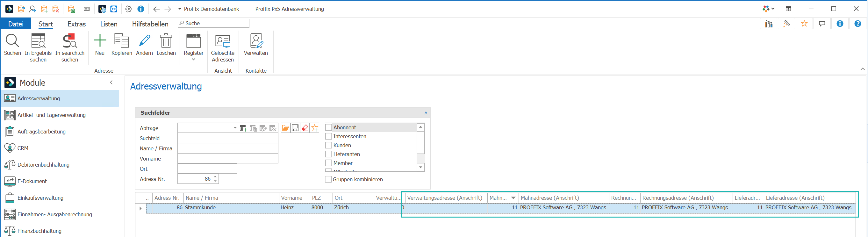Expand the Register dropdown
868x237 pixels.
pos(193,60)
